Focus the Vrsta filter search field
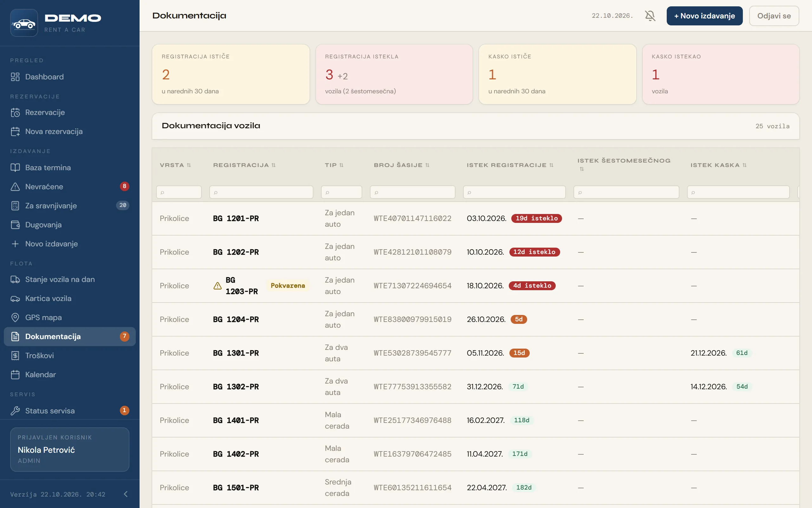Image resolution: width=812 pixels, height=508 pixels. click(x=179, y=192)
